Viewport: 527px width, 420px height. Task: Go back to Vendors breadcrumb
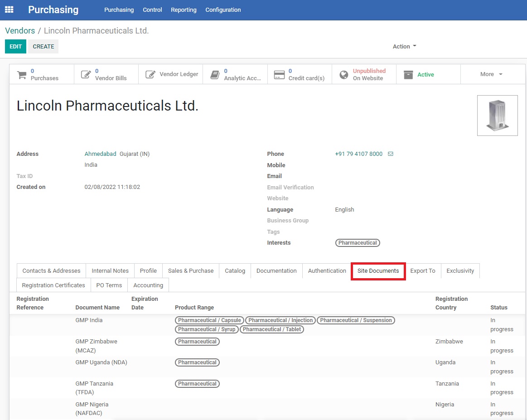tap(20, 30)
